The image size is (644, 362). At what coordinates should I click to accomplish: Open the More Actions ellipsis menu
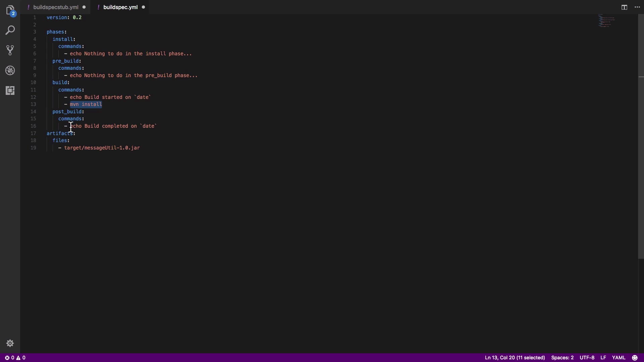637,7
